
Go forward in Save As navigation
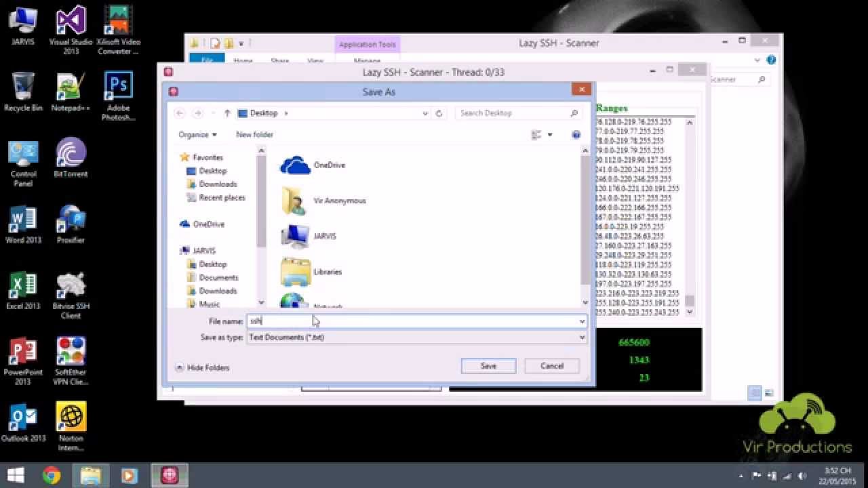click(197, 113)
